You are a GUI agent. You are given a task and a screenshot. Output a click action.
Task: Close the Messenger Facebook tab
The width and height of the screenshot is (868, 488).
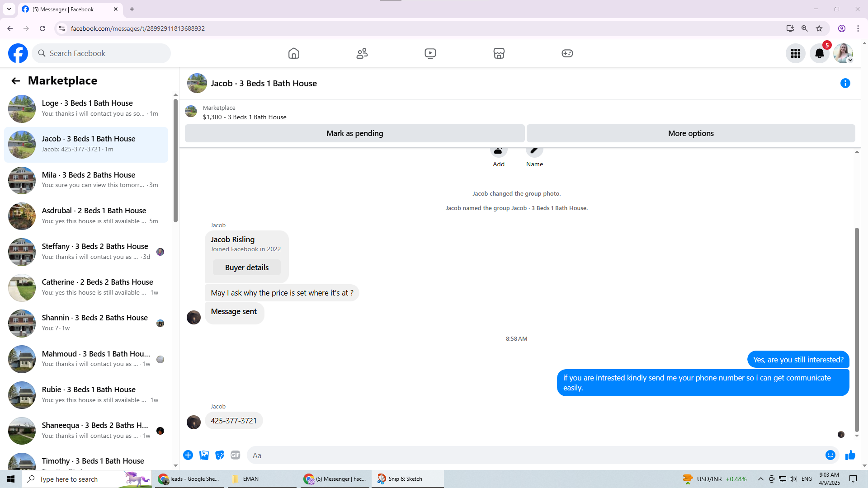pyautogui.click(x=116, y=9)
